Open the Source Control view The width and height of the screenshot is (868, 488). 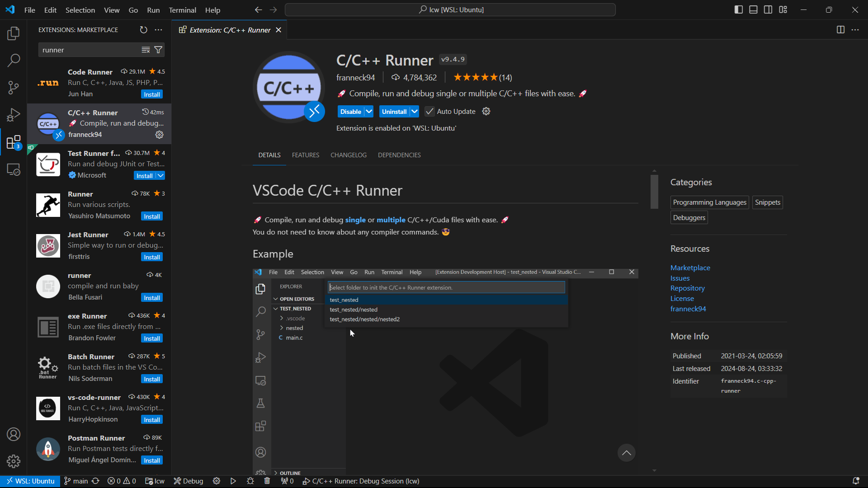tap(14, 87)
